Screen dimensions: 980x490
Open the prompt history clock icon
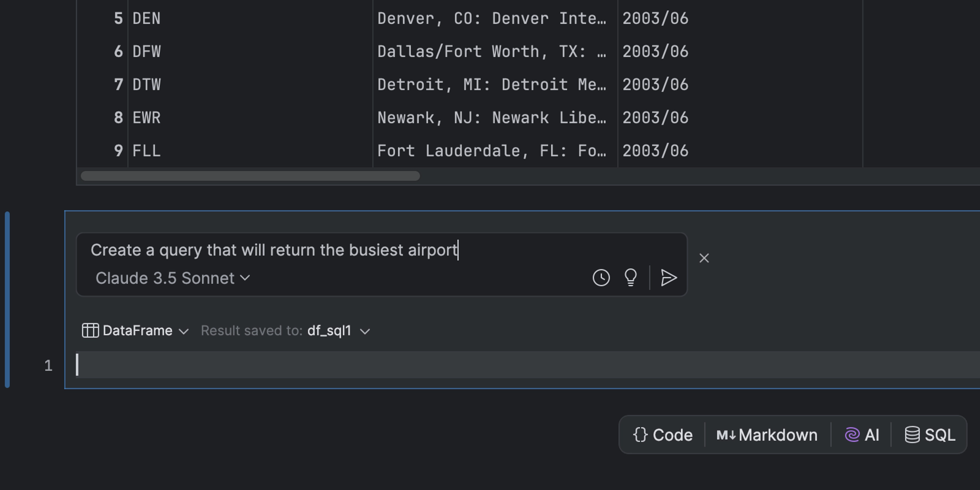[x=601, y=278]
